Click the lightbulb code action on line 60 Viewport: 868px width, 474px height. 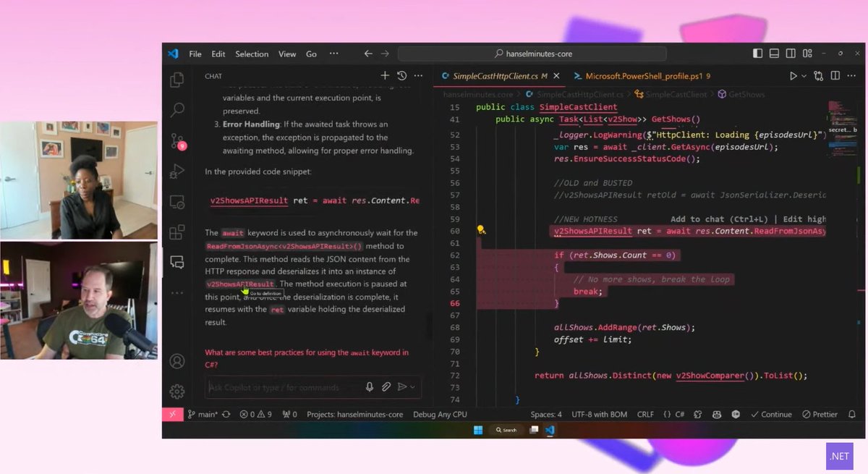[x=480, y=229]
